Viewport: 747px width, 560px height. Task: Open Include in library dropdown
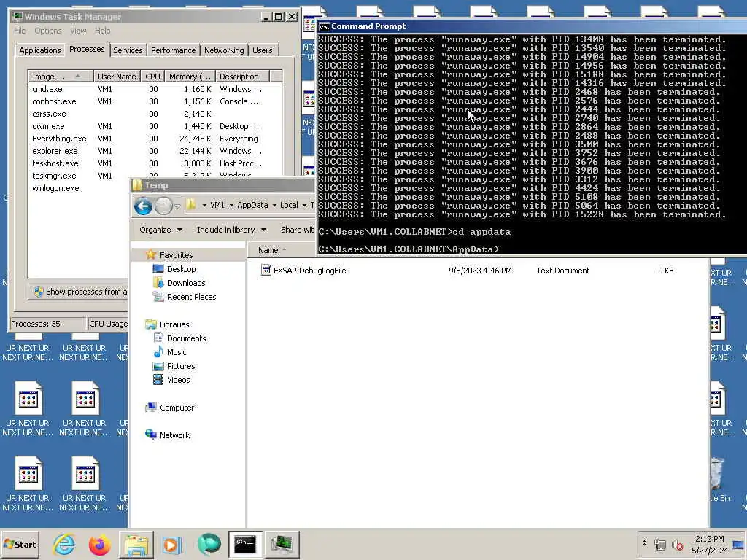click(231, 230)
